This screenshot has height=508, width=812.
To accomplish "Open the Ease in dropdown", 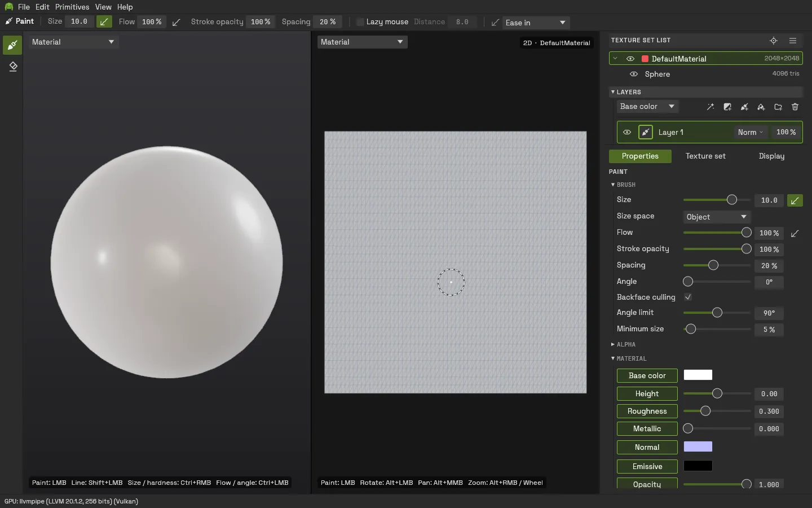I will click(536, 23).
